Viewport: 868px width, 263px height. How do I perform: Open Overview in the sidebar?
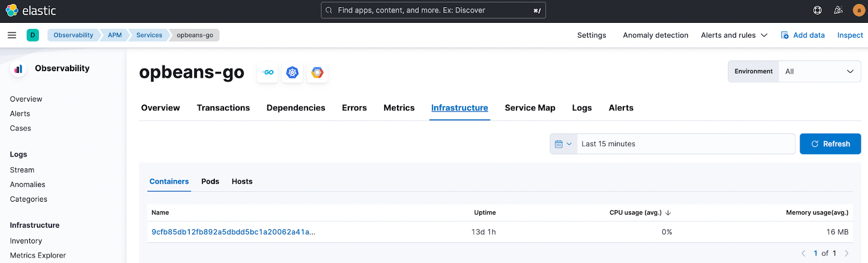coord(26,99)
